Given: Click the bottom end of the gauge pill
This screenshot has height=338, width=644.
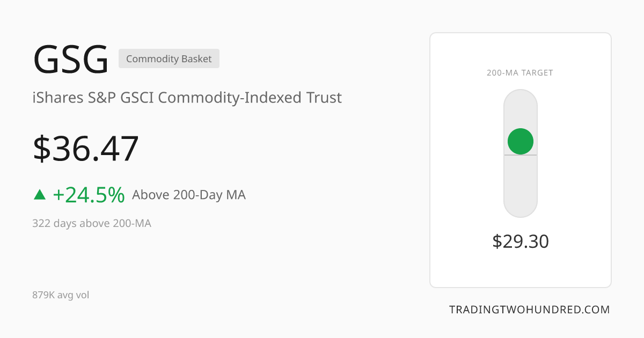Looking at the screenshot, I should click(x=521, y=209).
